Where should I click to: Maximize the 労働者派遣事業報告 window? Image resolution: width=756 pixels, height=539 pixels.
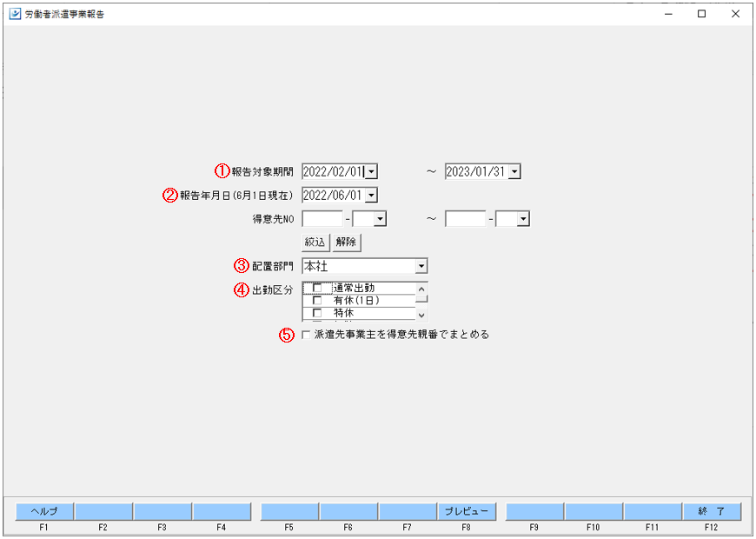[702, 14]
